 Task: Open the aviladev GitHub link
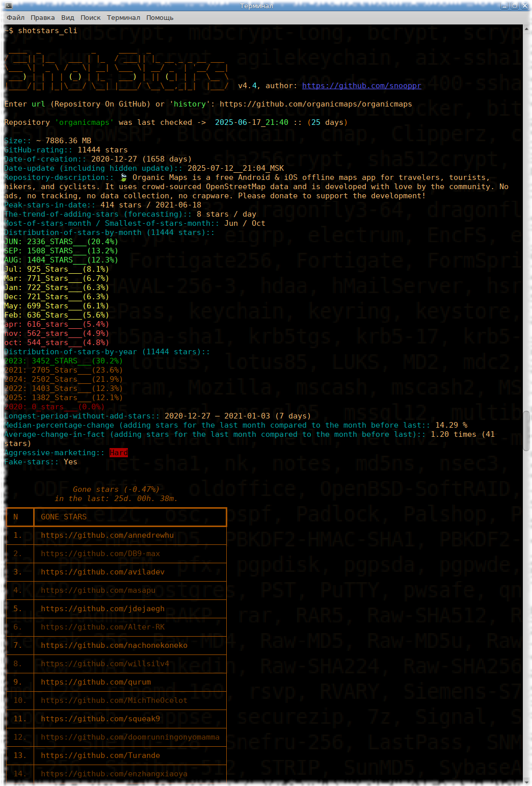[102, 572]
